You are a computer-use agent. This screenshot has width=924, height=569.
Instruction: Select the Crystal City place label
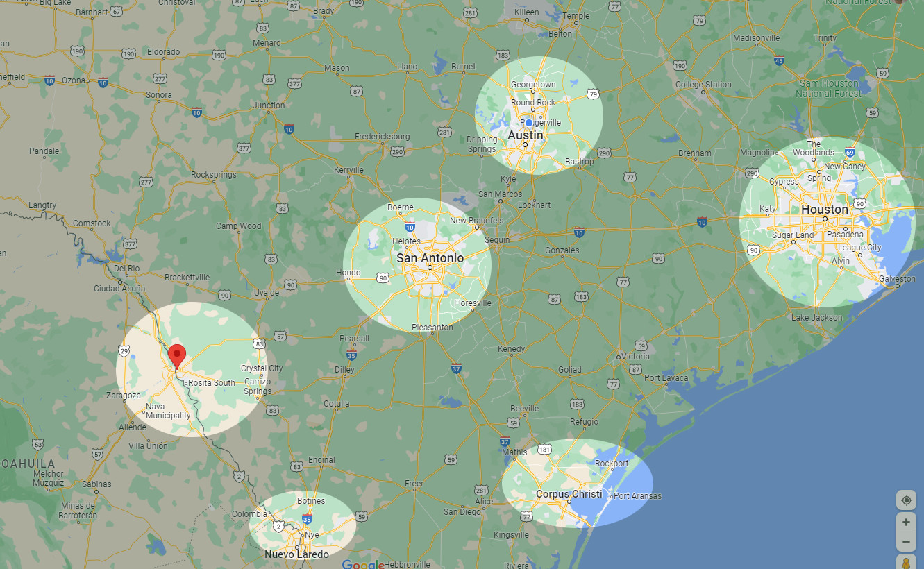(x=262, y=368)
